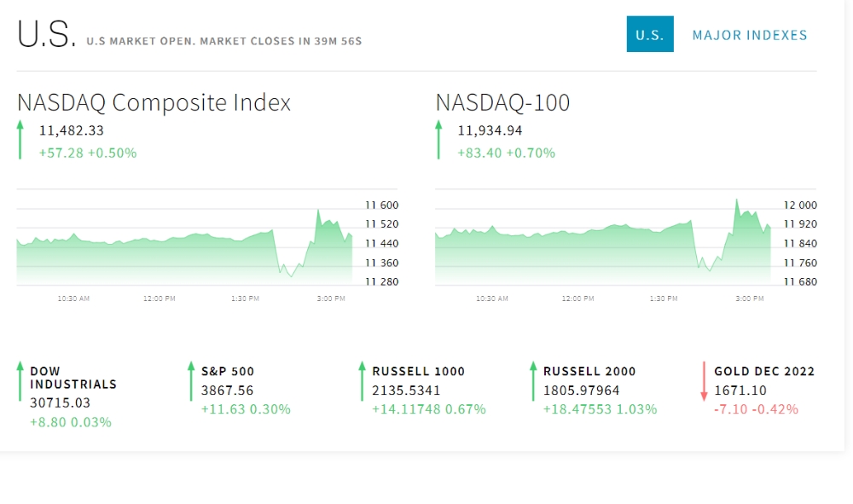Click the NASDAQ Composite intraday chart area
Screen dimensions: 853x504
[184, 244]
